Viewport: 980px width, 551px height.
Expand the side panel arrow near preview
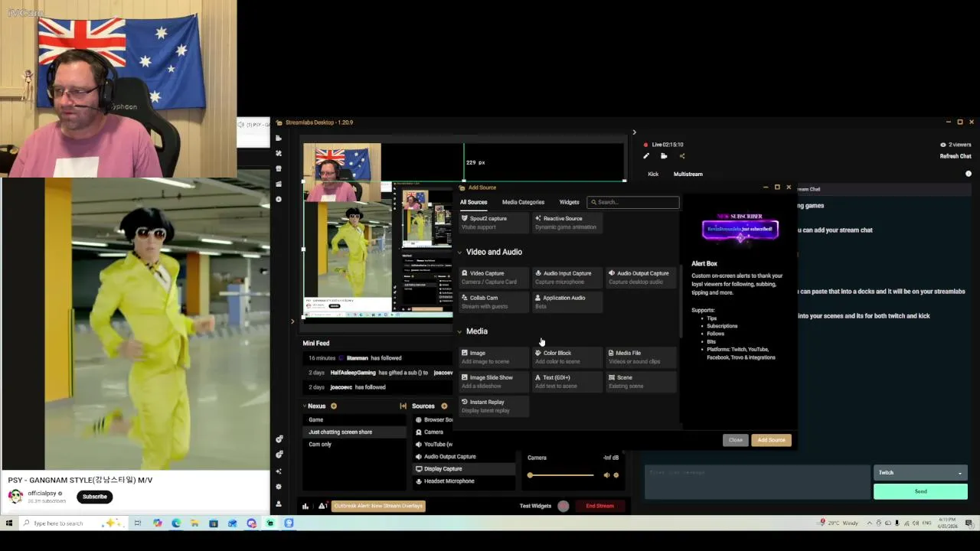292,321
